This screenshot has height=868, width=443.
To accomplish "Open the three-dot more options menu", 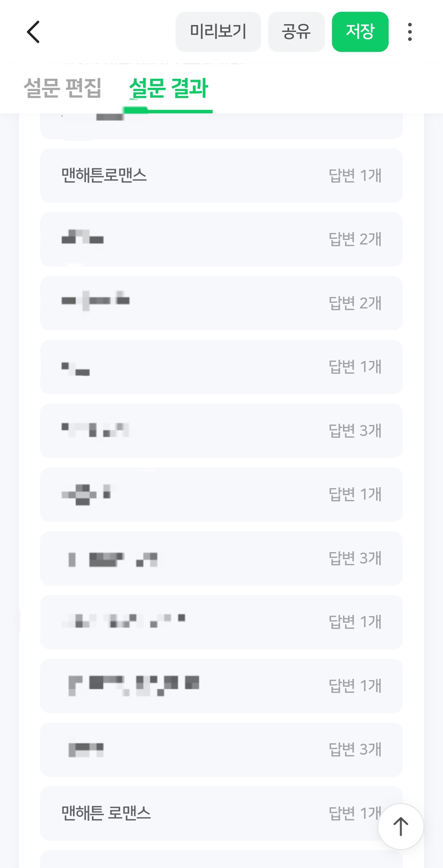I will [x=409, y=32].
